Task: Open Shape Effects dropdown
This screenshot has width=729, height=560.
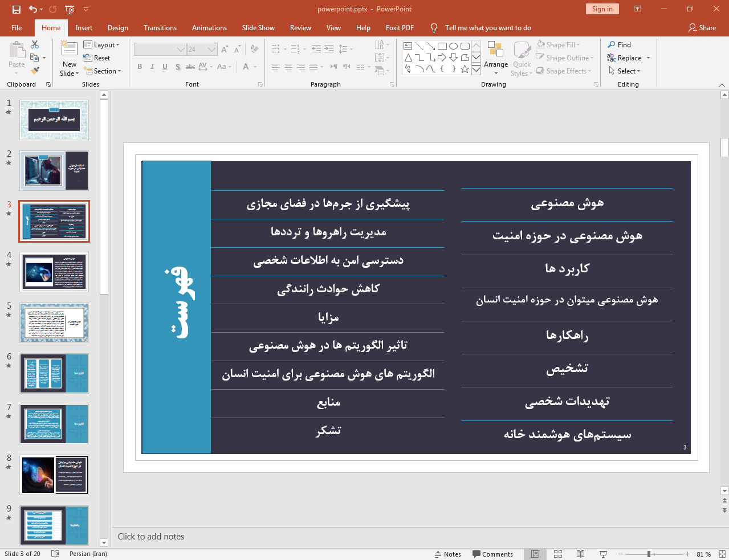Action: click(564, 71)
